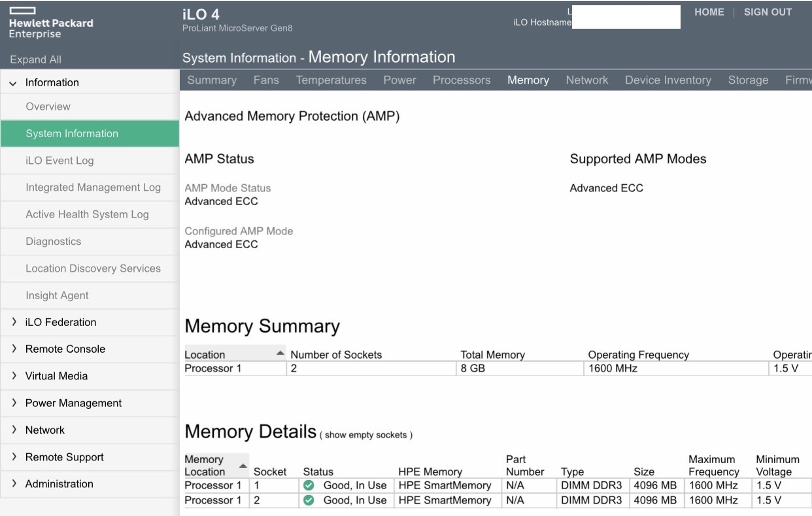Expand the Administration section
Image resolution: width=812 pixels, height=516 pixels.
tap(14, 484)
